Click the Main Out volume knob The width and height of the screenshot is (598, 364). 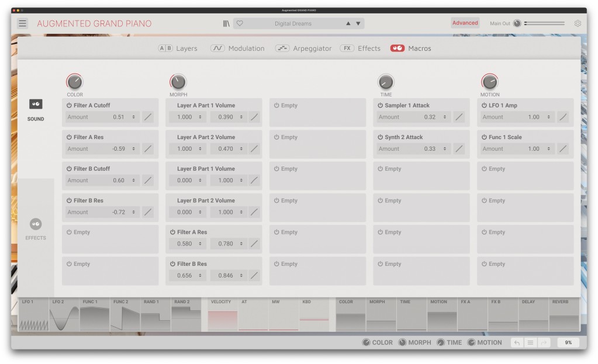pos(517,23)
